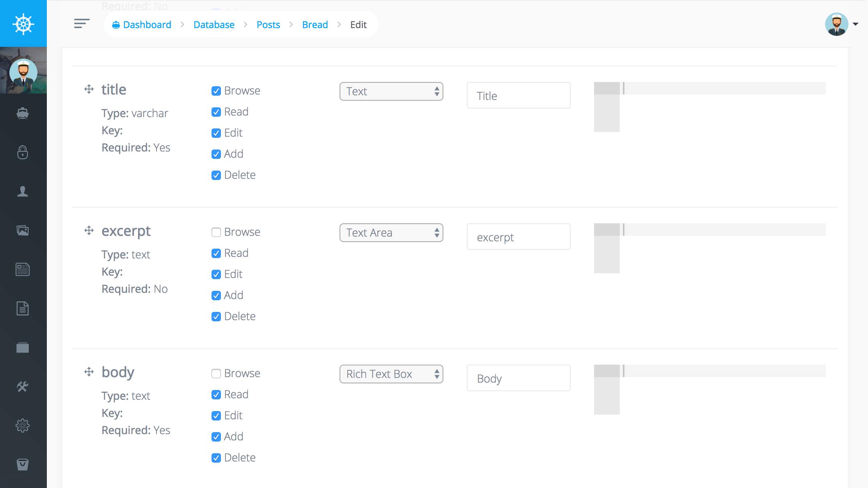Open the newspaper posts sidebar icon
Viewport: 868px width, 488px height.
tap(23, 269)
